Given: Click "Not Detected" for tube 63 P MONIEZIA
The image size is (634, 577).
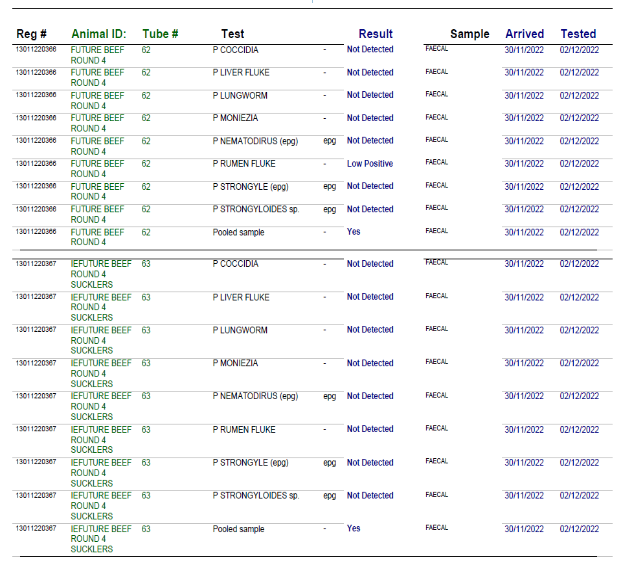Looking at the screenshot, I should tap(370, 363).
